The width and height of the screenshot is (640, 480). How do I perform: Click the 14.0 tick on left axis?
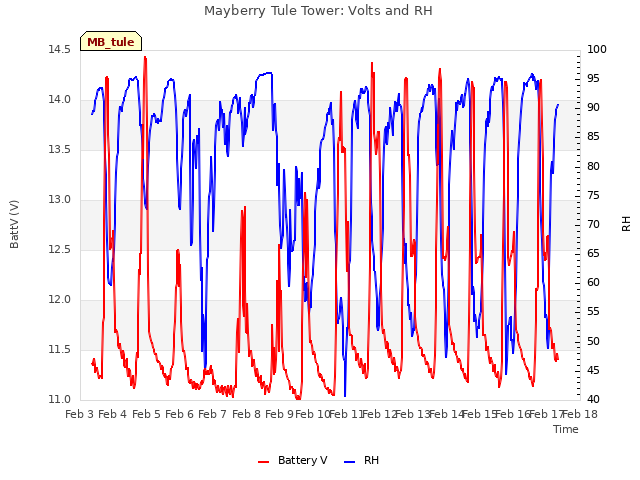(59, 100)
